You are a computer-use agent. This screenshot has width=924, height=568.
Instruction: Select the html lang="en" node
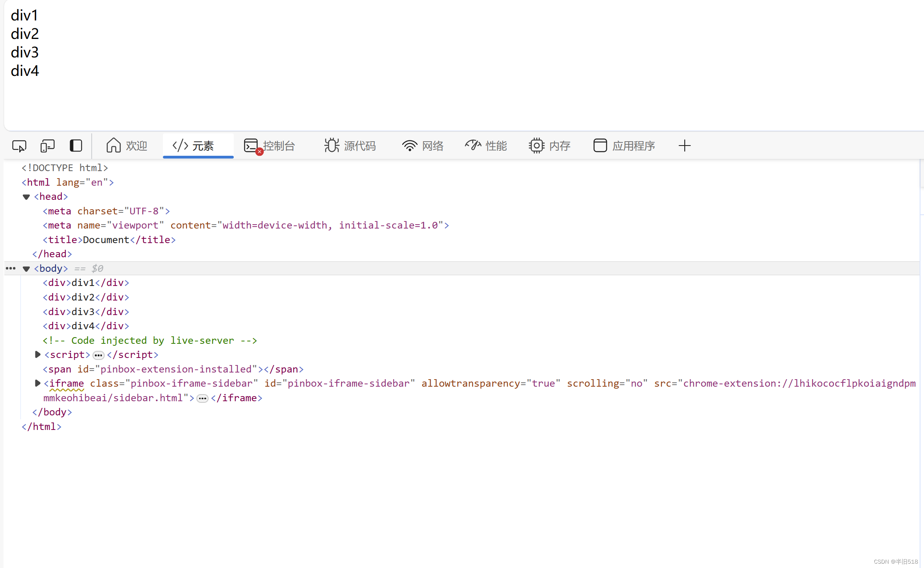tap(68, 183)
